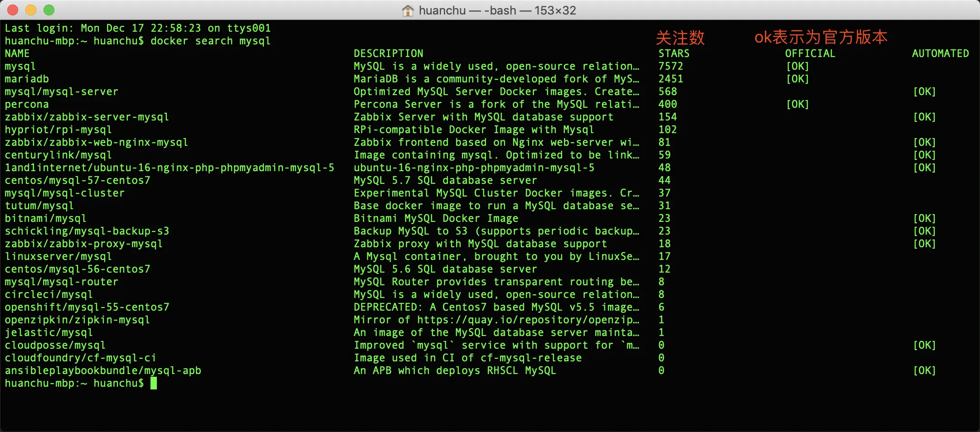980x432 pixels.
Task: Click the OFFICIAL '[OK]' in the percona row
Action: coord(798,104)
